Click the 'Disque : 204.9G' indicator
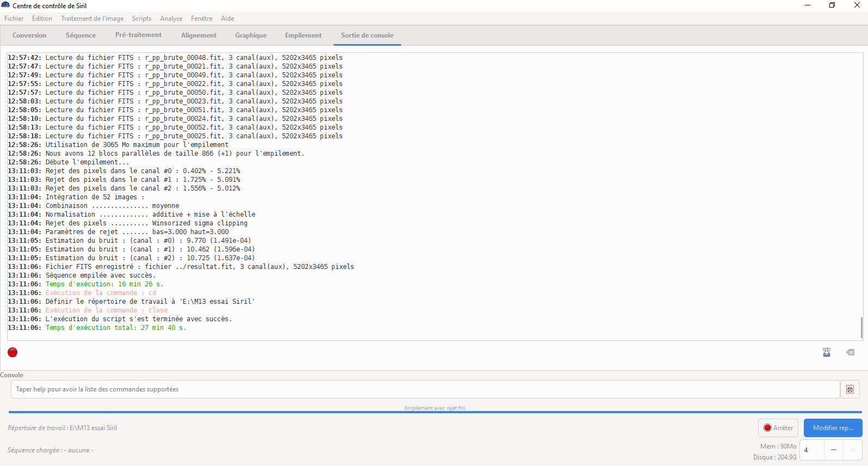 [x=775, y=457]
